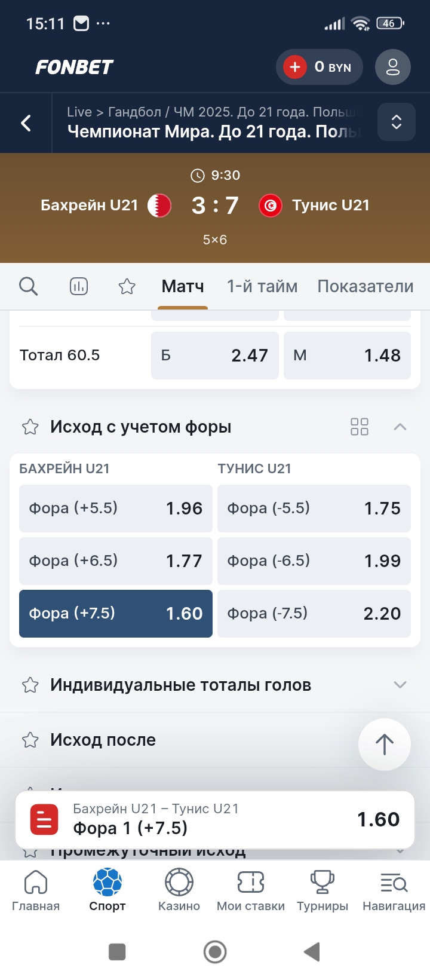
Task: Open the match statistics chart icon
Action: click(79, 287)
